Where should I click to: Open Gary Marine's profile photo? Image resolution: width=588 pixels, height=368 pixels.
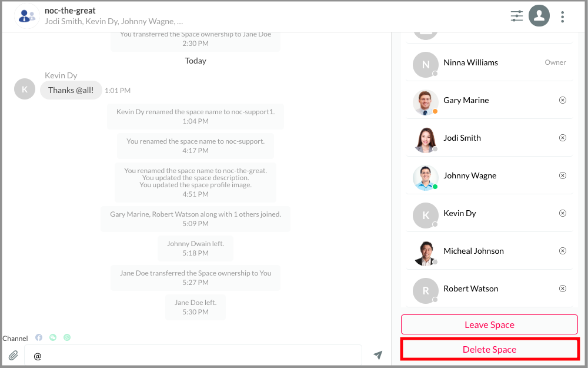click(x=426, y=102)
